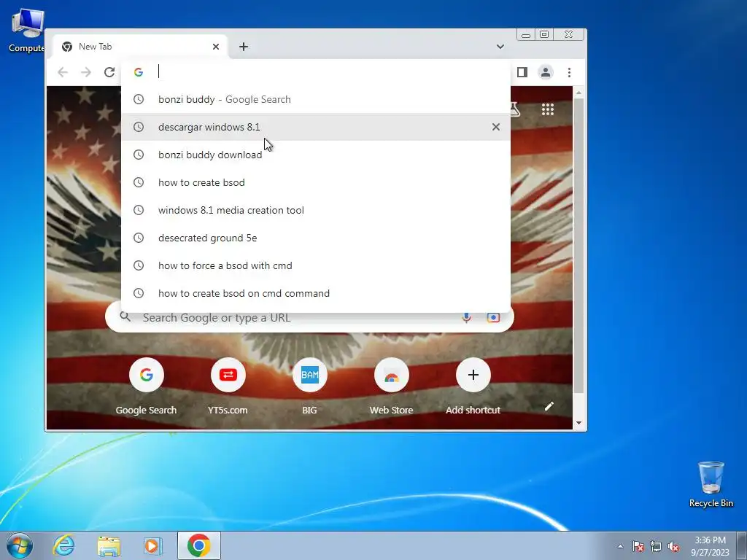Show hidden system tray icons
The image size is (747, 560).
tap(620, 546)
